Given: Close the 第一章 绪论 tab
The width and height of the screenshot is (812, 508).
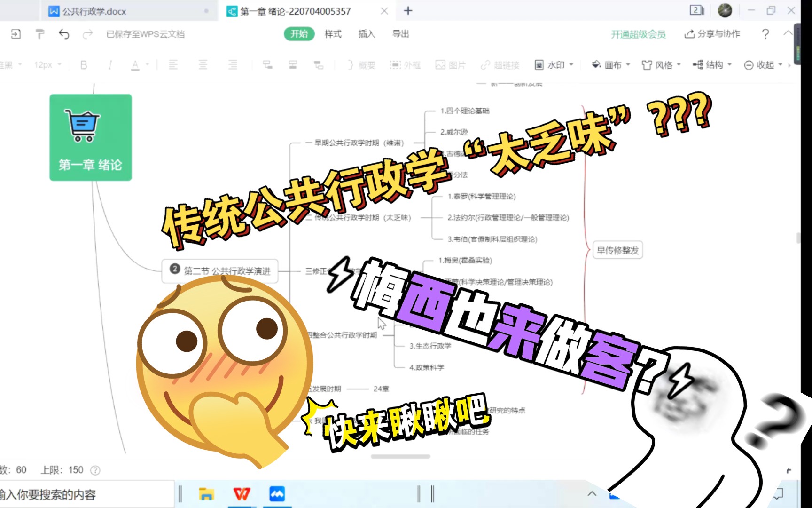Looking at the screenshot, I should point(384,11).
